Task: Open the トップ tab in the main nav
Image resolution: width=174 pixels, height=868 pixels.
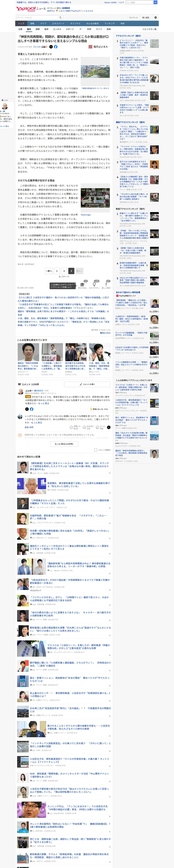Action: [x=21, y=24]
